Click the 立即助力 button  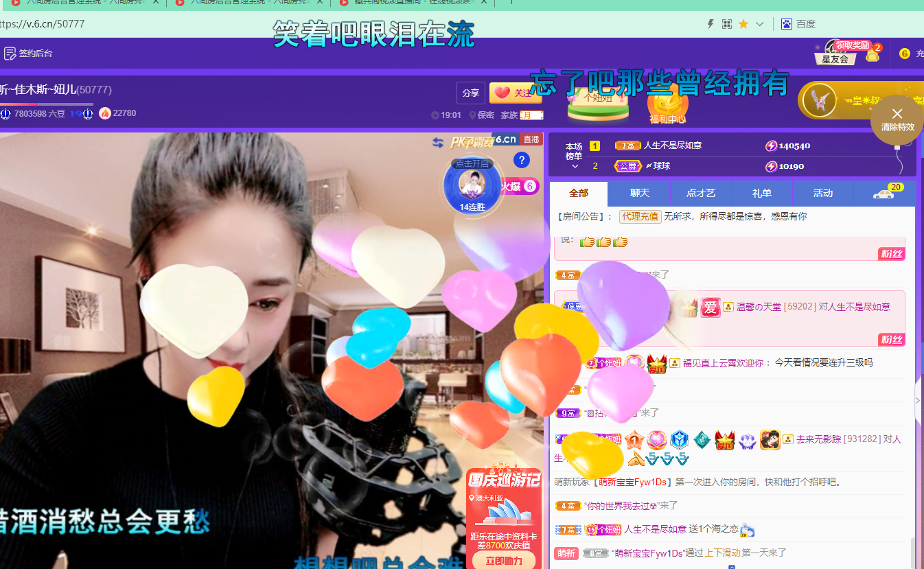[x=504, y=560]
